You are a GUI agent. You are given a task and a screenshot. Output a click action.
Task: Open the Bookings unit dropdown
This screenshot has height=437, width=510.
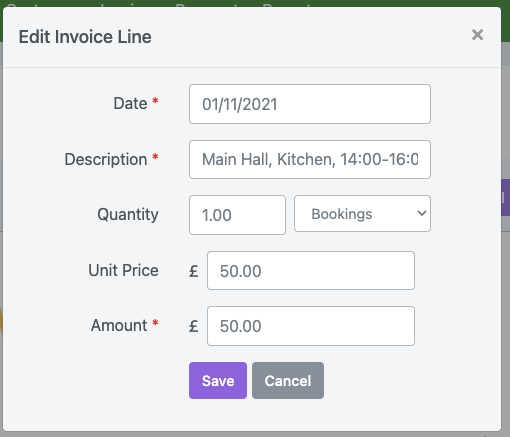(362, 214)
